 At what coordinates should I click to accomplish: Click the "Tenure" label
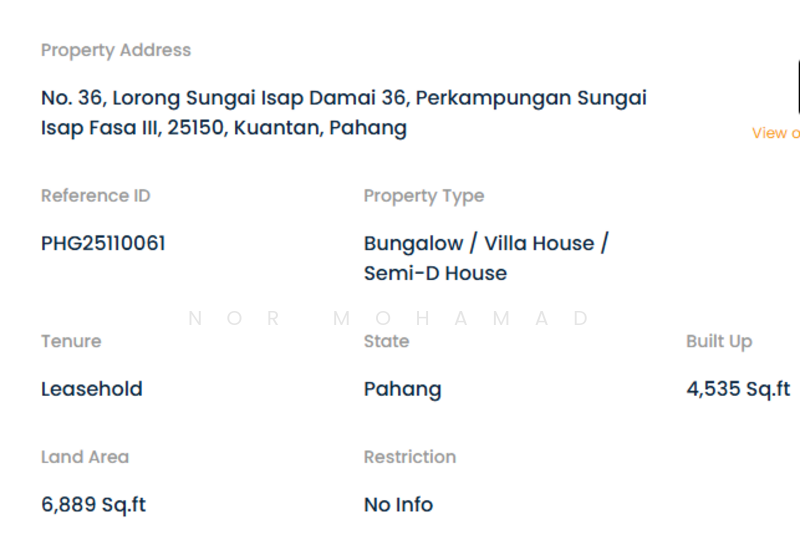click(x=71, y=341)
